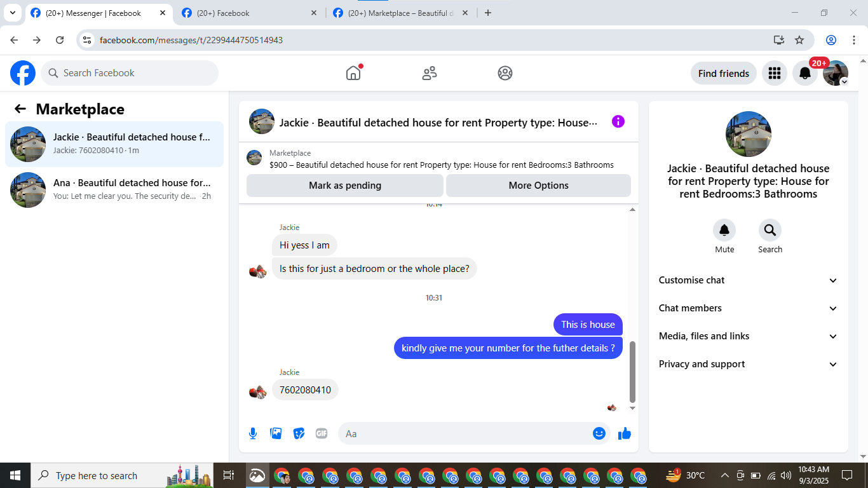868x488 pixels.
Task: Open Windows Task View icon
Action: pyautogui.click(x=229, y=475)
